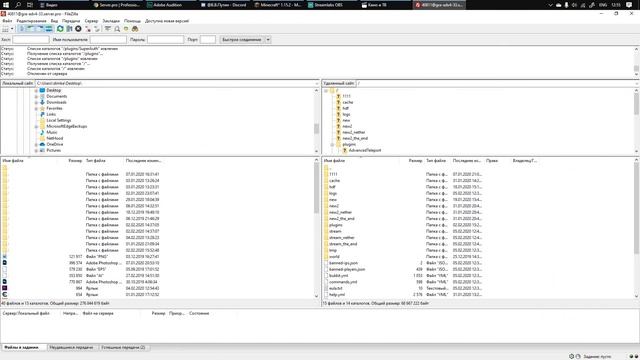Click the taskbar search magnifier icon
This screenshot has height=360, width=640.
(x=18, y=5)
